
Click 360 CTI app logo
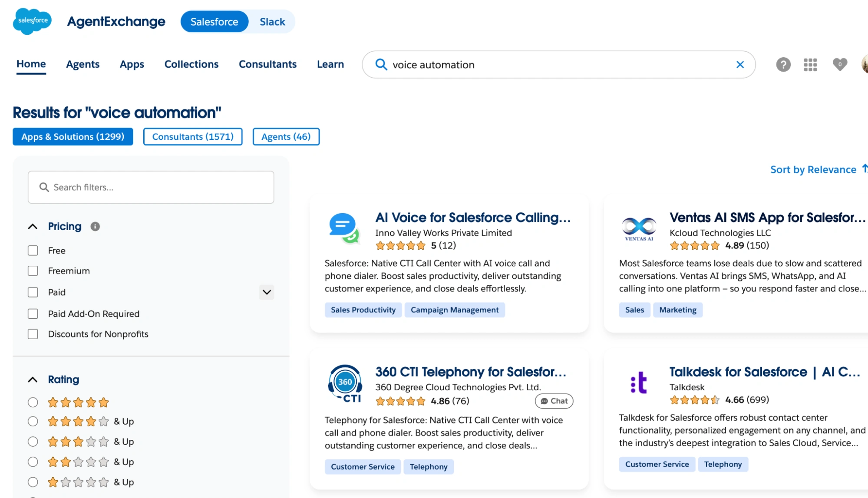point(345,384)
